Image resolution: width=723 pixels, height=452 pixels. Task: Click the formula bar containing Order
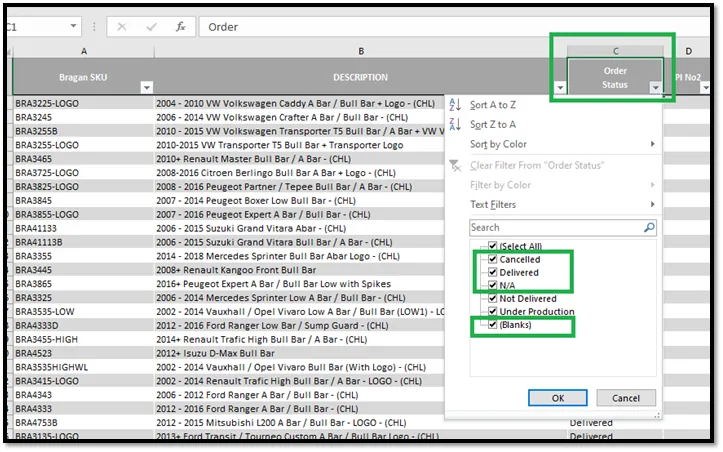pyautogui.click(x=455, y=27)
